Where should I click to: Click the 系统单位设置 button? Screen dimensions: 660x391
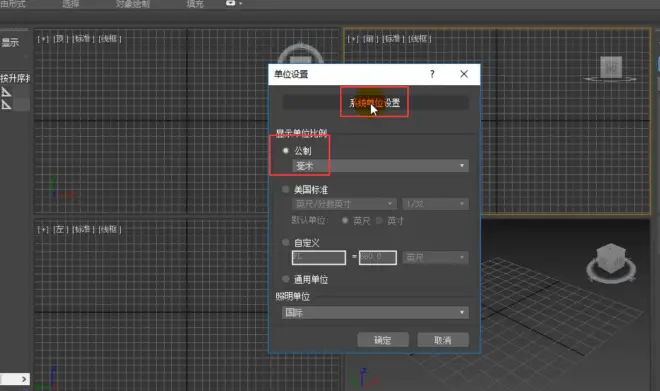pos(375,102)
